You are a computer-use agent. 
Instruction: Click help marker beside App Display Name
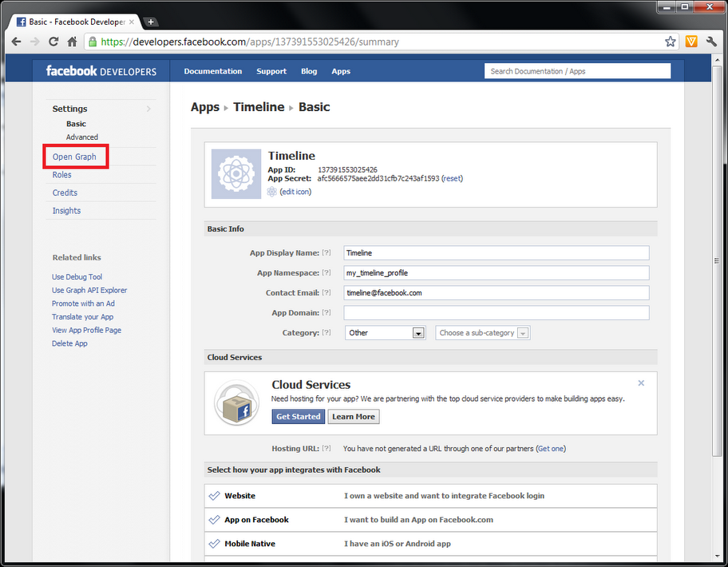click(x=326, y=252)
